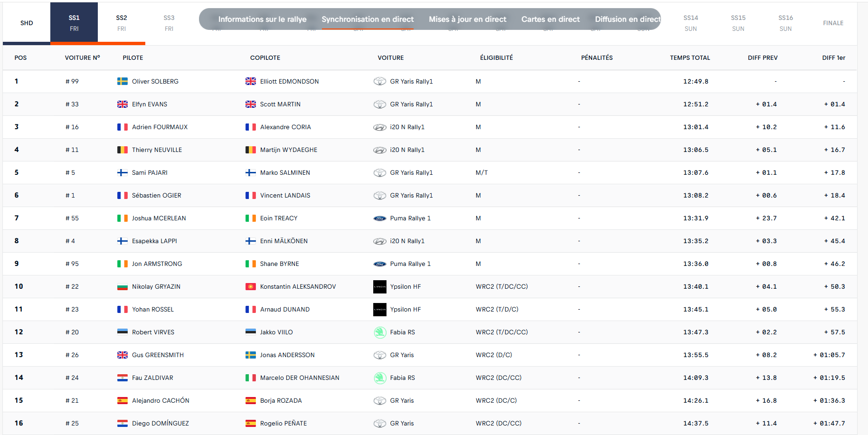Click car number # 55
Viewport: 868px width, 435px height.
pyautogui.click(x=72, y=218)
